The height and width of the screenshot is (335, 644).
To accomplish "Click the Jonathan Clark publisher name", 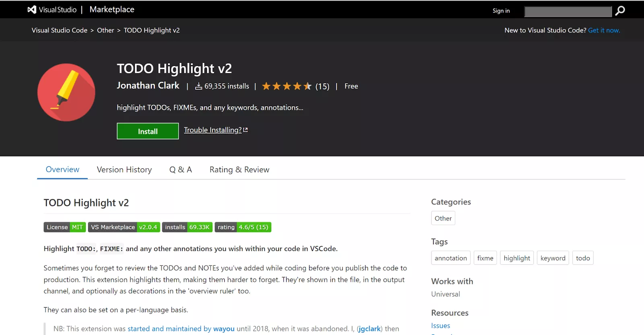I will (148, 86).
